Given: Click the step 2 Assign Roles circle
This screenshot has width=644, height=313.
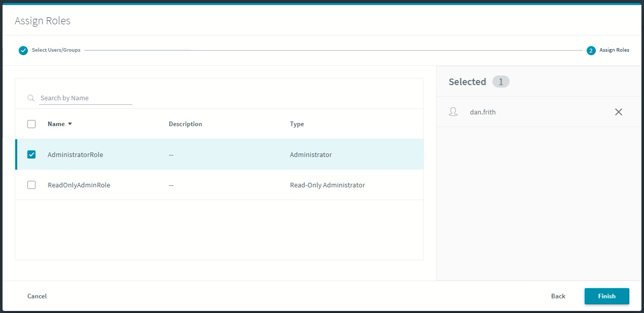Looking at the screenshot, I should click(591, 50).
